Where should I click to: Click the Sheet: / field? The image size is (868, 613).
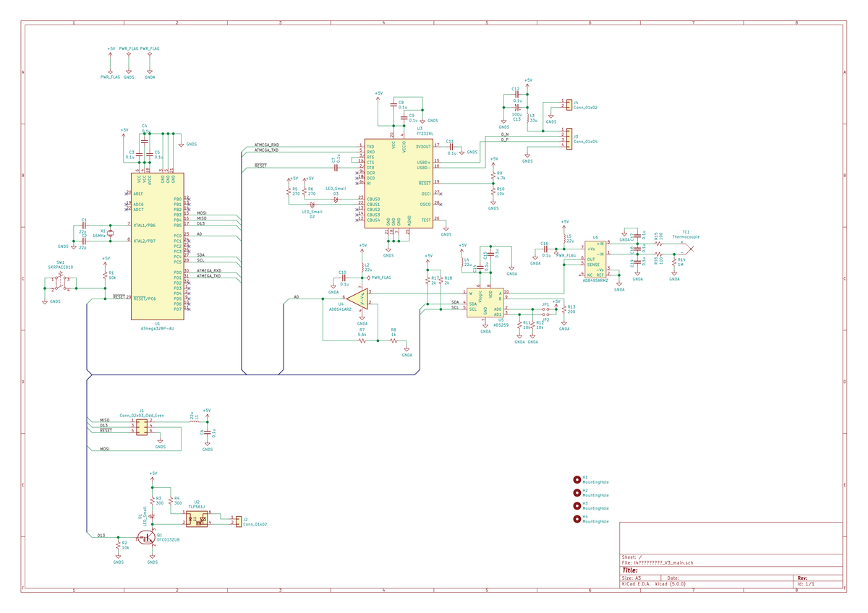click(631, 557)
